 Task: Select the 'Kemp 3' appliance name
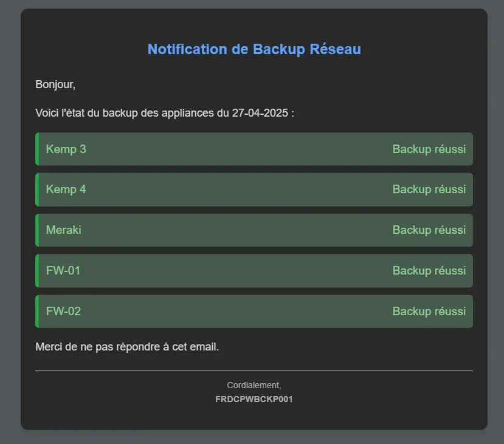point(66,149)
